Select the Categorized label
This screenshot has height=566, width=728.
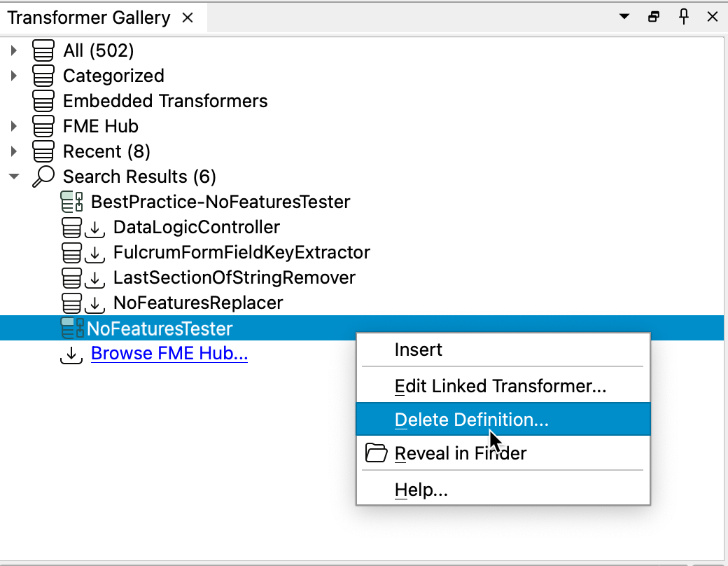coord(113,76)
